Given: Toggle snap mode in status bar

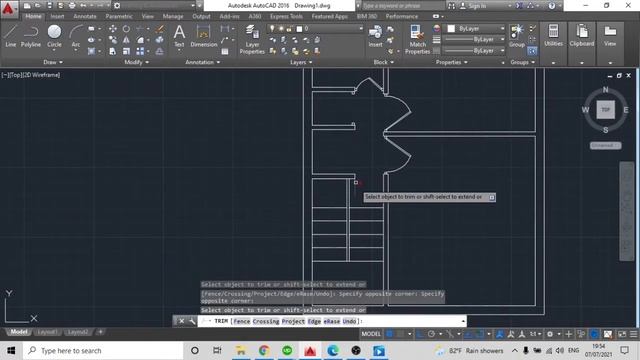Looking at the screenshot, I should click(x=400, y=334).
